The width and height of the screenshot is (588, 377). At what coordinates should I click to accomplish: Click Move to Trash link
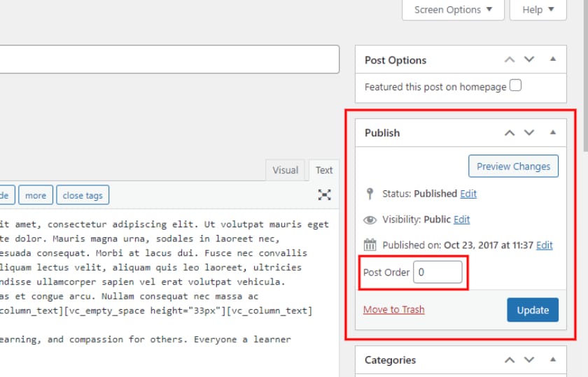click(393, 309)
